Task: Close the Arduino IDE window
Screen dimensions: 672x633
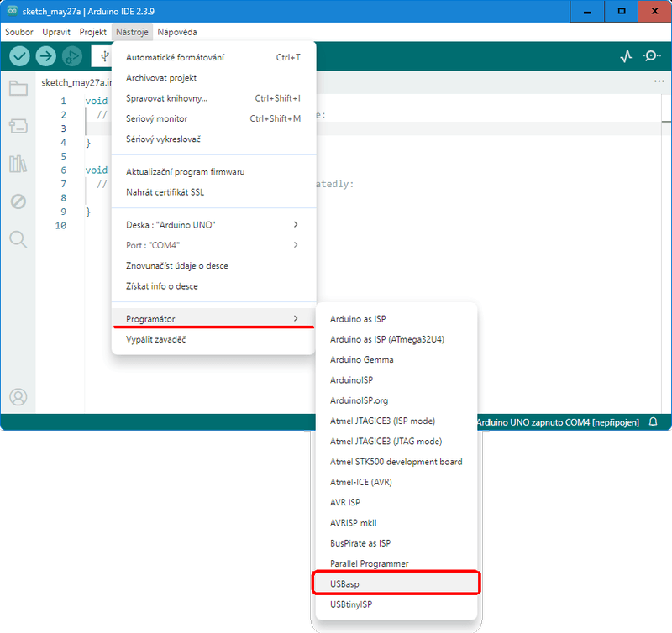Action: [654, 12]
